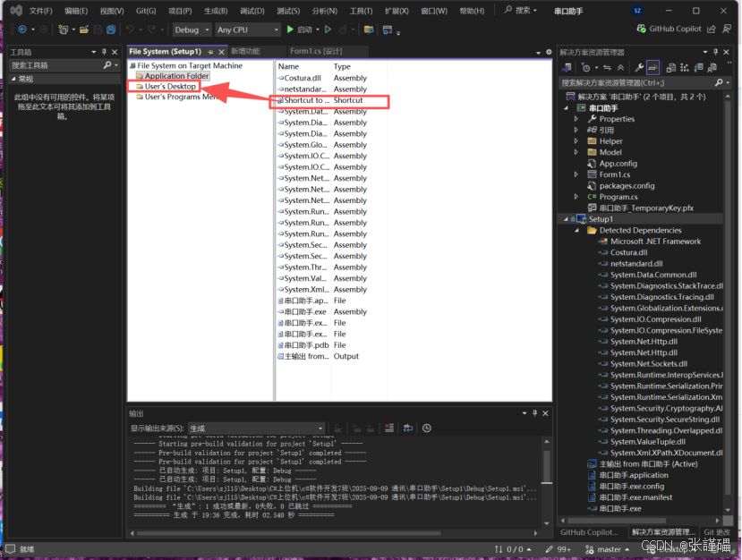Close the File System (Setup1) tab
This screenshot has height=560, width=742.
[221, 52]
